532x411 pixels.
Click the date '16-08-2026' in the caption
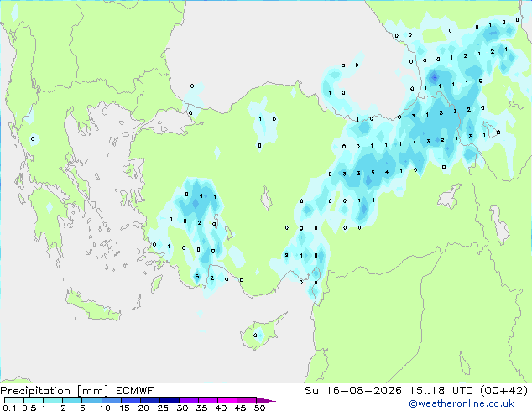point(363,391)
